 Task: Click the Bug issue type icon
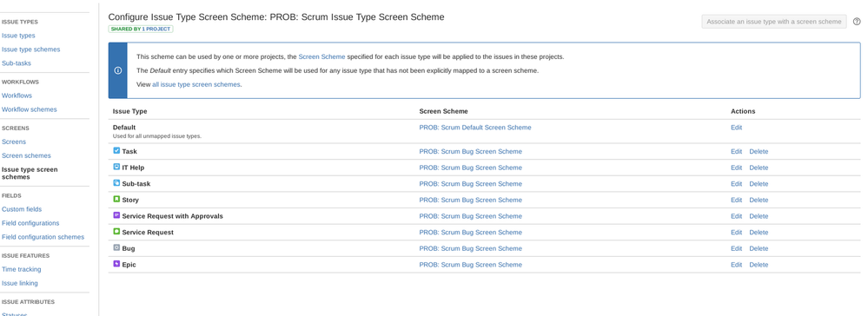(x=116, y=248)
